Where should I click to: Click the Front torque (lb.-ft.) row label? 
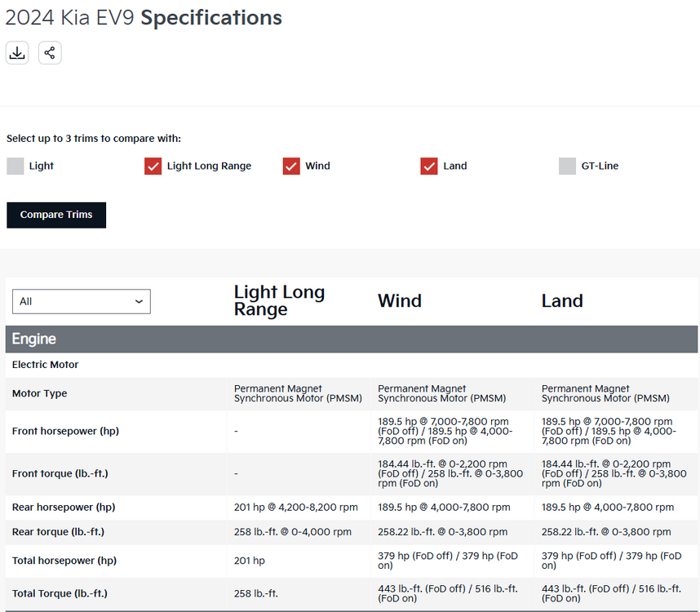60,473
